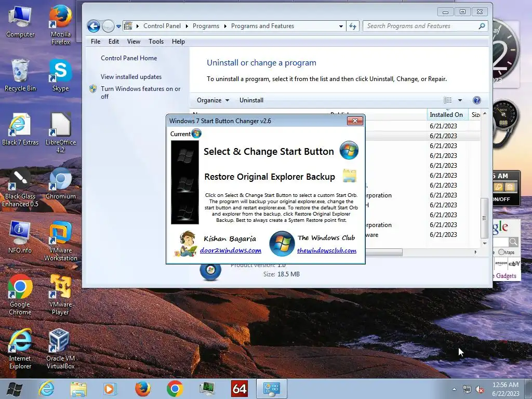Launch VMware Player desktop shortcut

coord(60,295)
